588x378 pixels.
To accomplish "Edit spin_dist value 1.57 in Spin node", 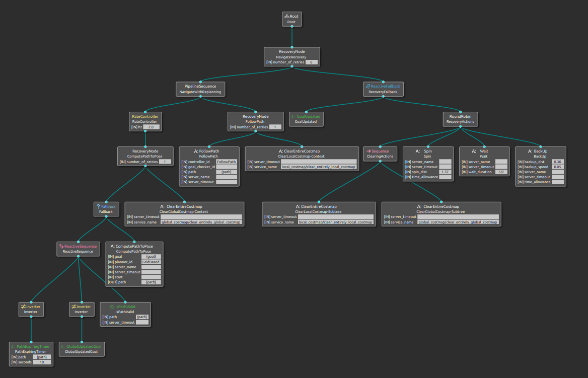I will 445,172.
